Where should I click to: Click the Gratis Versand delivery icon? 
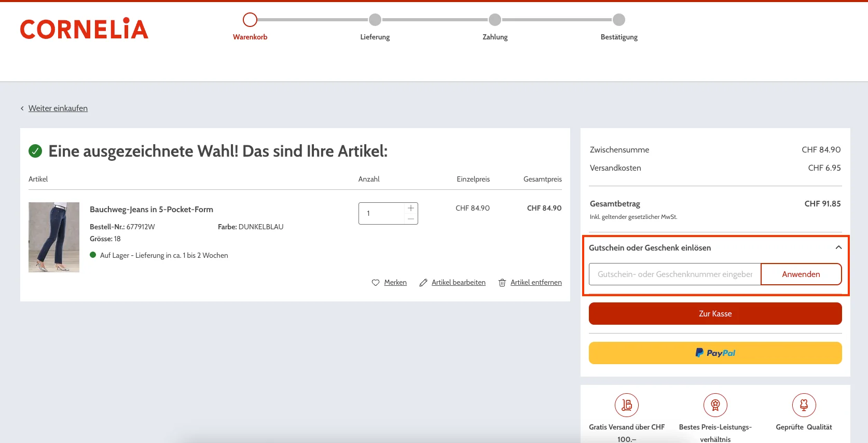click(627, 405)
